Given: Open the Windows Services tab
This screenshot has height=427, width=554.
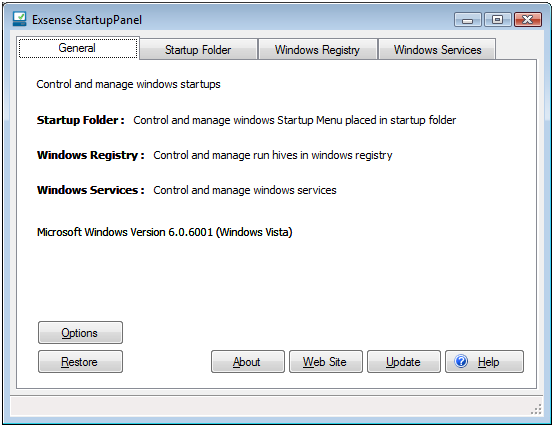Looking at the screenshot, I should click(x=437, y=50).
